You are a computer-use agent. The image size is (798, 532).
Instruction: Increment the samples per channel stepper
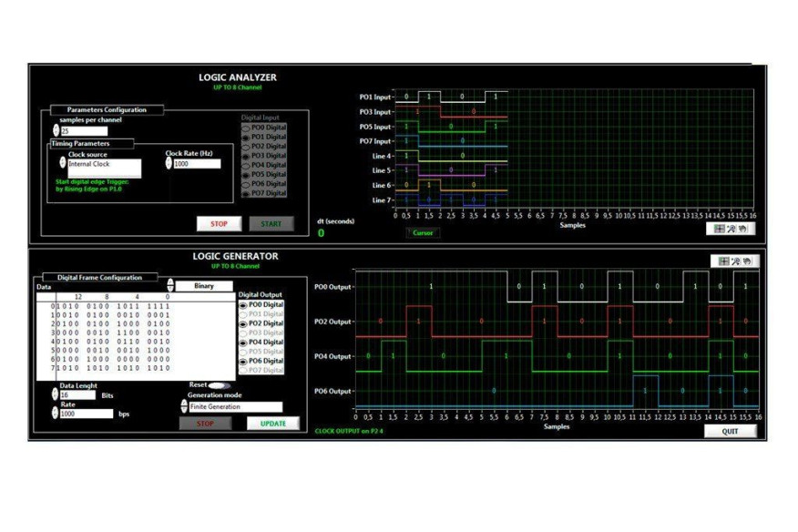(x=57, y=129)
